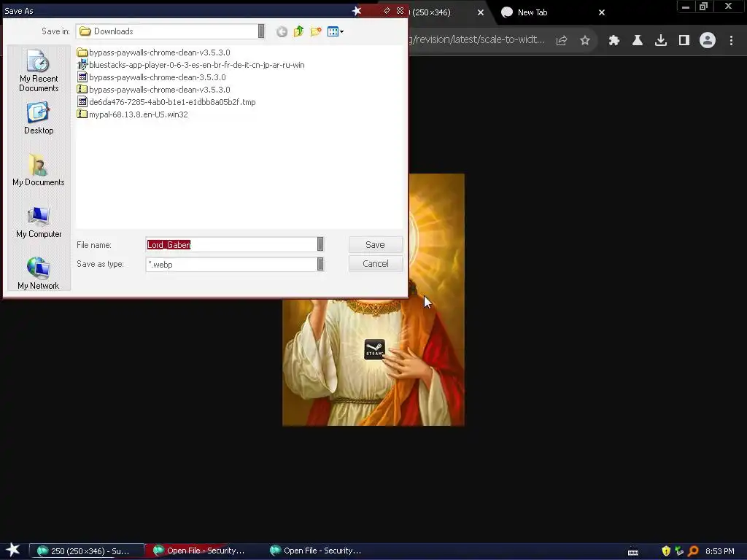Open the start star button on taskbar
747x560 pixels.
click(x=13, y=550)
